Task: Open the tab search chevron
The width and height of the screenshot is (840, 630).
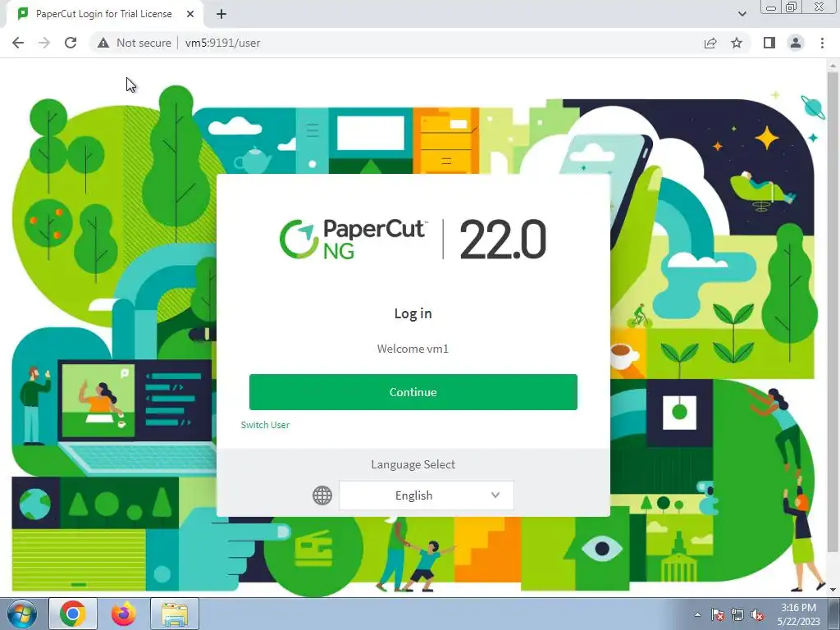Action: coord(742,14)
